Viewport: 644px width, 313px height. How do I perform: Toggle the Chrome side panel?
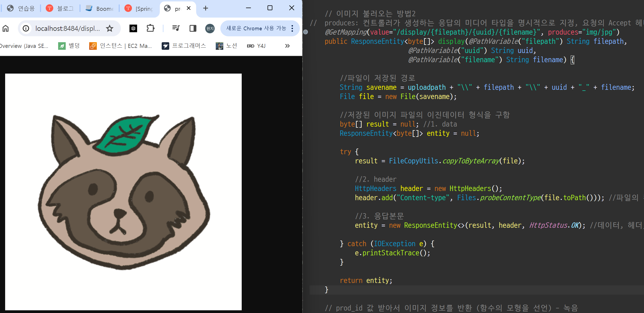pyautogui.click(x=193, y=28)
